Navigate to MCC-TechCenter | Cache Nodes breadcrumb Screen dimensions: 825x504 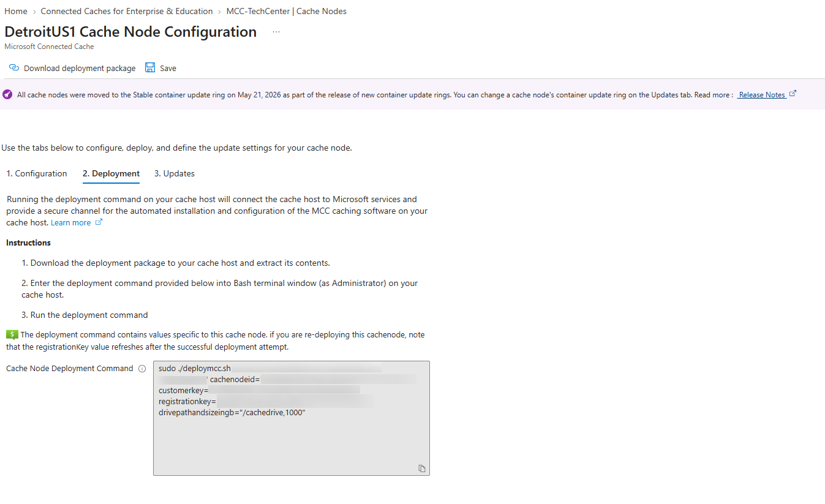coord(286,11)
